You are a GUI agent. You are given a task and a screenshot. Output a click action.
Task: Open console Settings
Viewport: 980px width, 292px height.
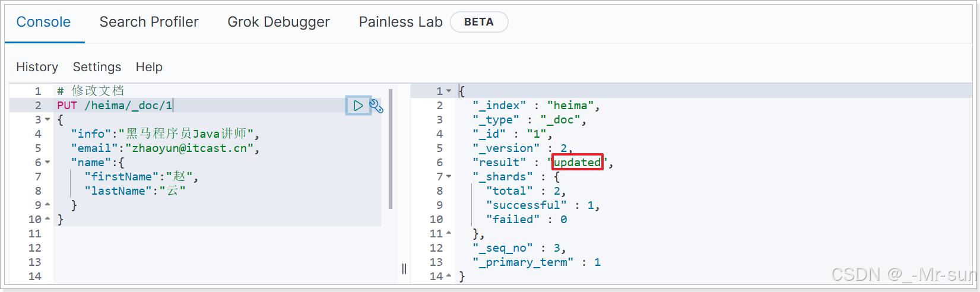tap(97, 67)
